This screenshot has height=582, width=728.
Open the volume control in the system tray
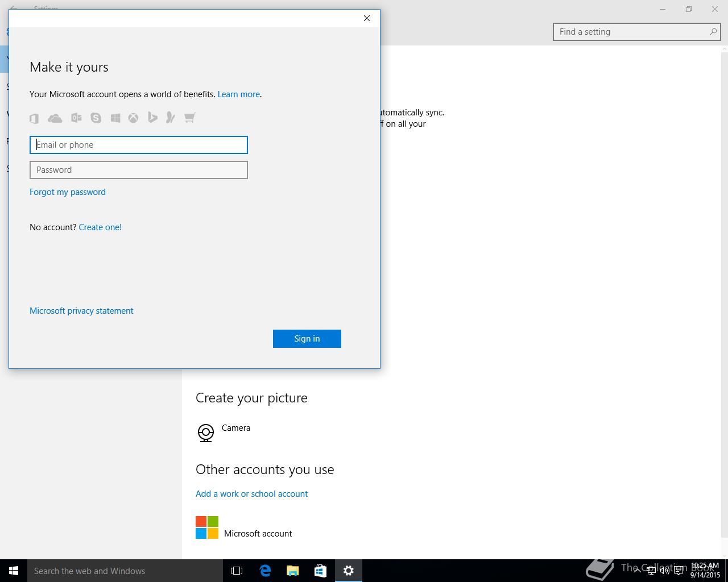pos(665,571)
